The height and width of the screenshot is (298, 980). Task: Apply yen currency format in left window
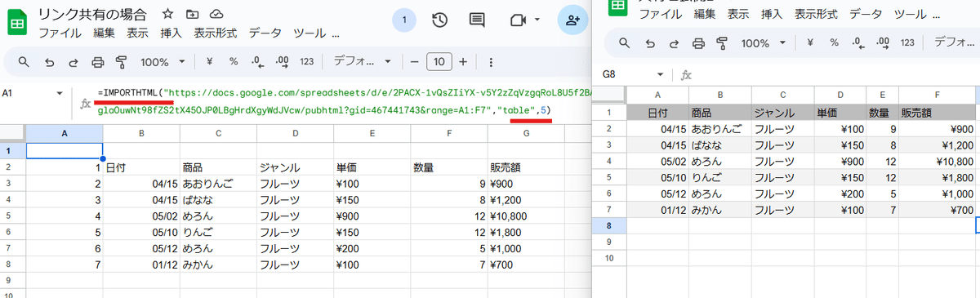[209, 62]
